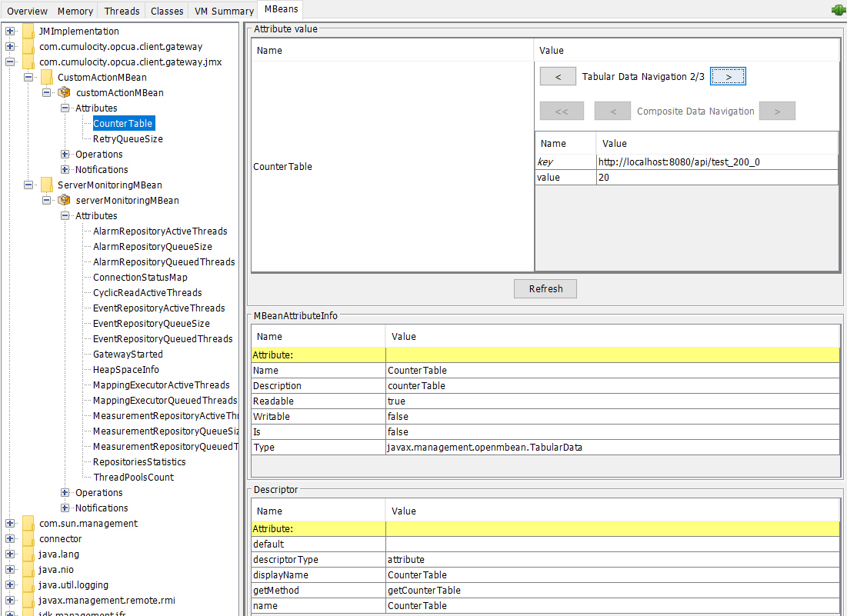Click the ServerMonitoringMBean folder icon
Viewport: 847px width, 616px height.
tap(46, 185)
